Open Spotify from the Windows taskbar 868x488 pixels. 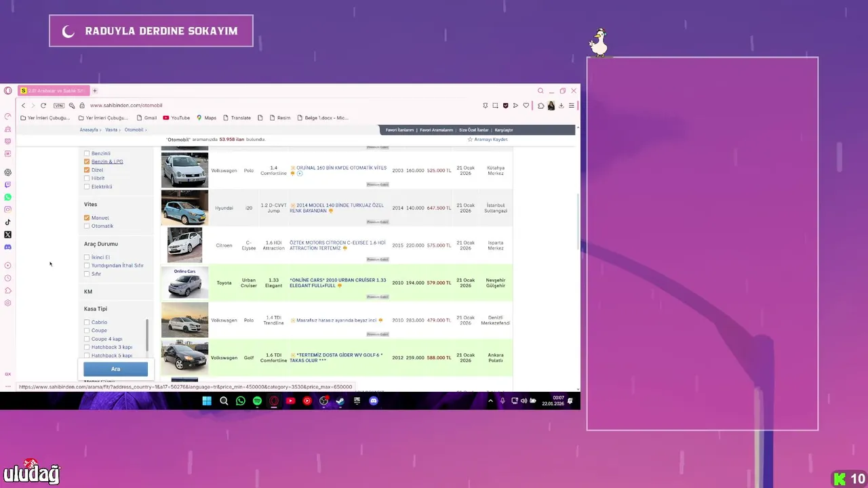coord(257,401)
